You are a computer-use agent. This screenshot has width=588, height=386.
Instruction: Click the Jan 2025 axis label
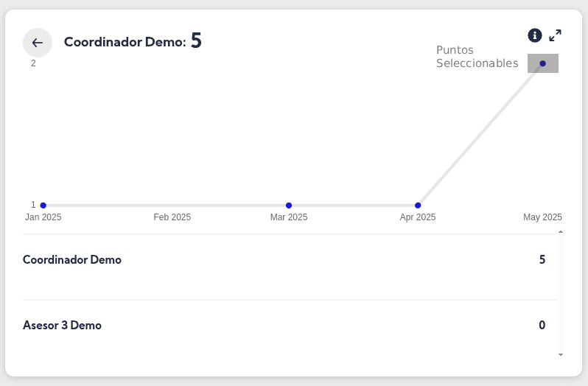[x=43, y=217]
